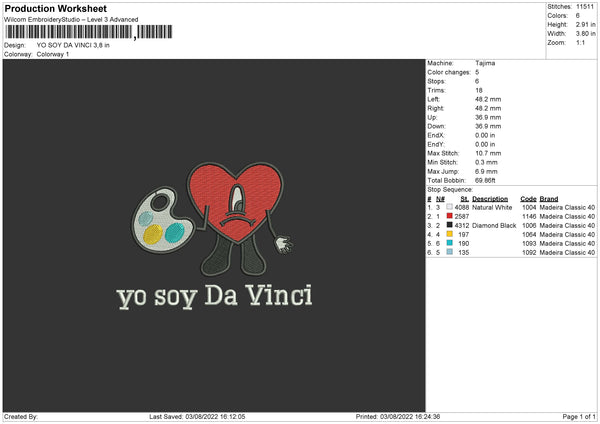The height and width of the screenshot is (424, 600).
Task: Click the barcode under the software name
Action: 89,32
